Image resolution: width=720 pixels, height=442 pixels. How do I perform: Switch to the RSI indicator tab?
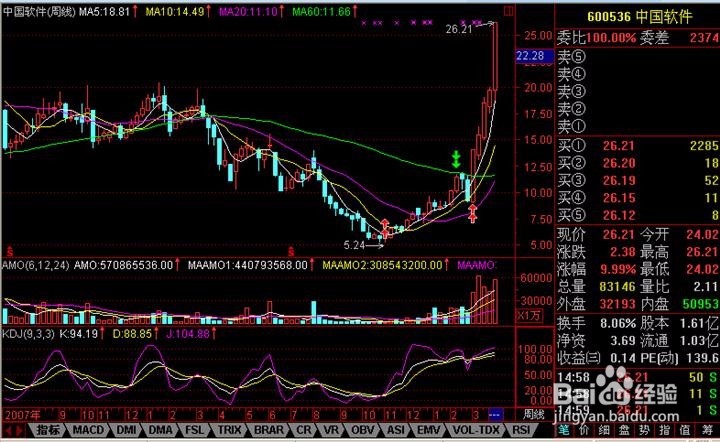click(521, 430)
